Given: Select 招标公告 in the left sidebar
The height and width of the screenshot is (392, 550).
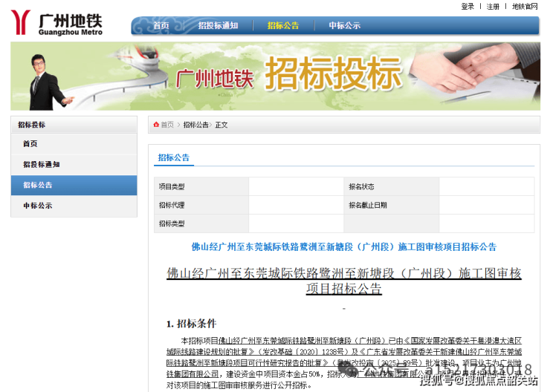Looking at the screenshot, I should tap(74, 186).
